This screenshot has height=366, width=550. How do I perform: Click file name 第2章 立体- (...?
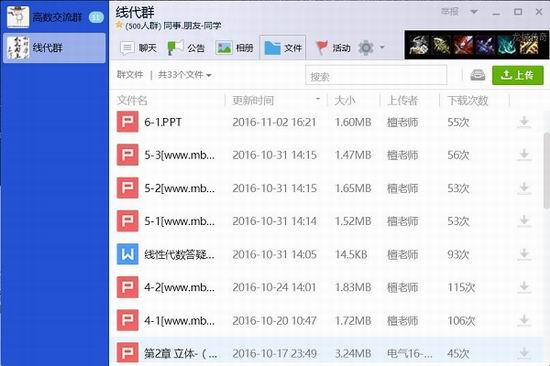click(x=181, y=353)
